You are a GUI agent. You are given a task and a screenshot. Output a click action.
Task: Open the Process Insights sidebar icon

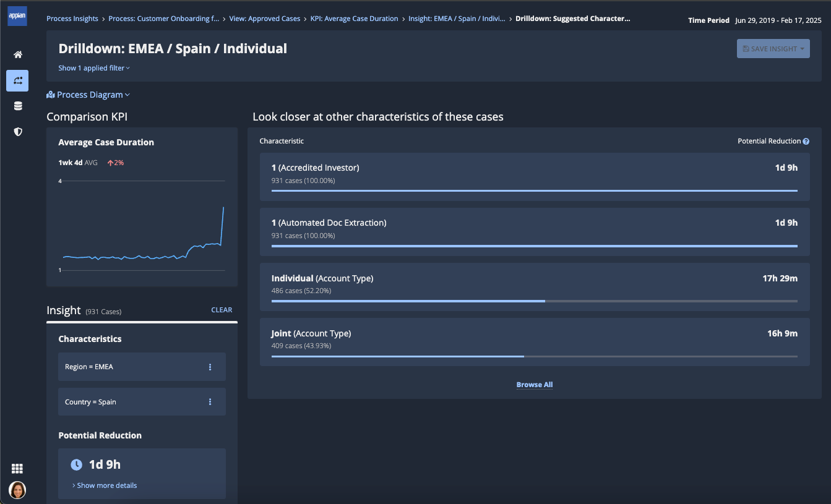pos(18,80)
